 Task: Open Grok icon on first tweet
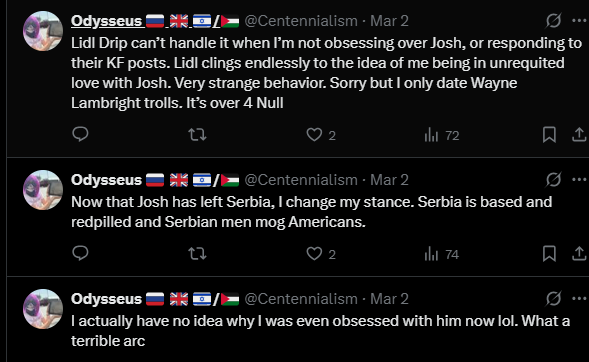[554, 21]
